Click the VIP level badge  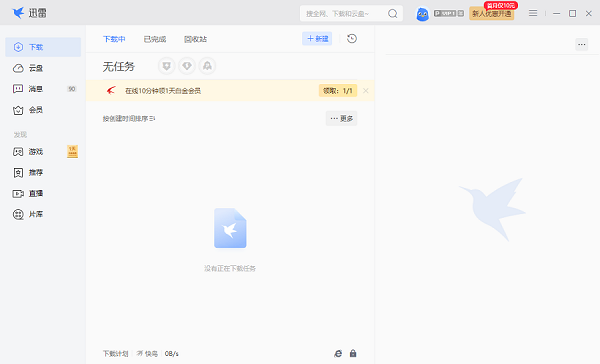(449, 13)
